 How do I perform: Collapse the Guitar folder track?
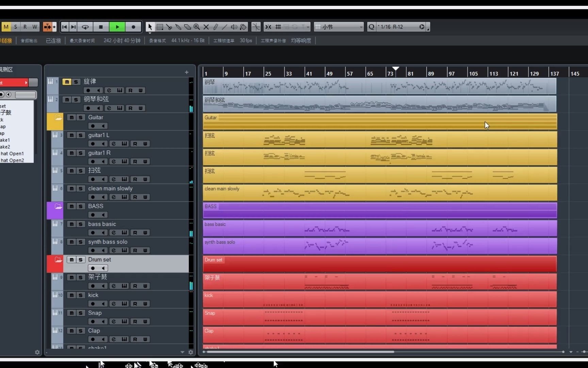click(x=58, y=118)
